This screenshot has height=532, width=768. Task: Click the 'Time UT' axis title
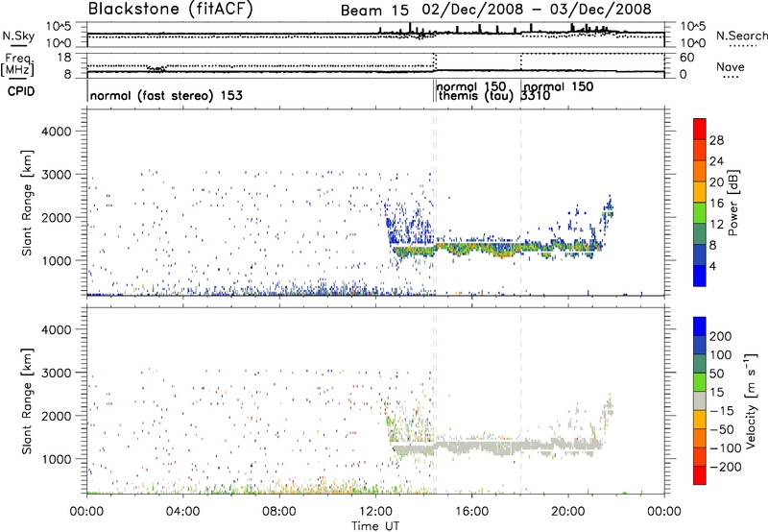tap(375, 526)
